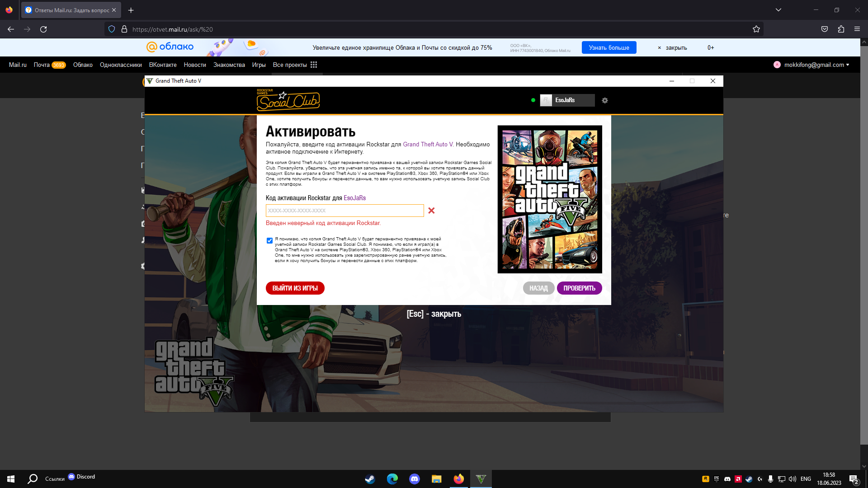Screen dimensions: 868x488
Task: Open EsoJaRs link near activation code
Action: tap(354, 198)
